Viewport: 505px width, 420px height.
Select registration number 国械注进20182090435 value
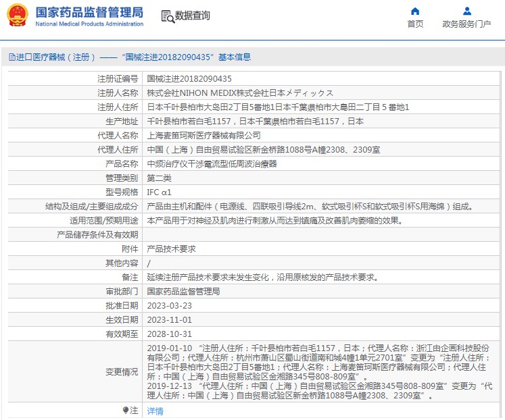189,79
